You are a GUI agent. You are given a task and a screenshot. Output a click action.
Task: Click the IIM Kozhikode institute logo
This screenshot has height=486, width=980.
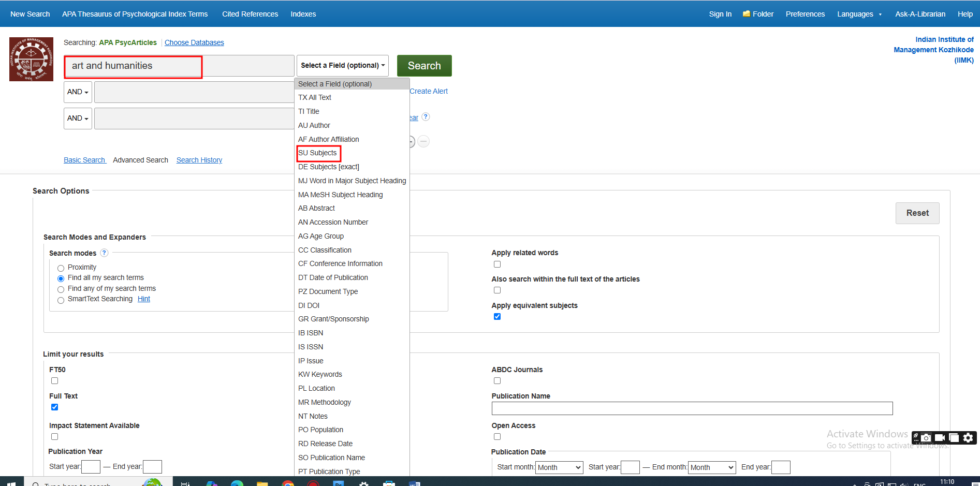[31, 59]
